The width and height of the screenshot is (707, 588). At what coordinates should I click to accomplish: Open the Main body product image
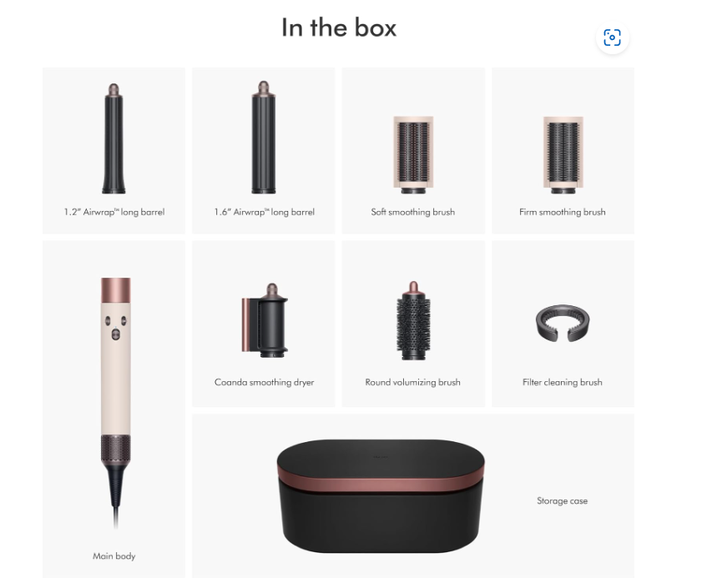[x=116, y=401]
